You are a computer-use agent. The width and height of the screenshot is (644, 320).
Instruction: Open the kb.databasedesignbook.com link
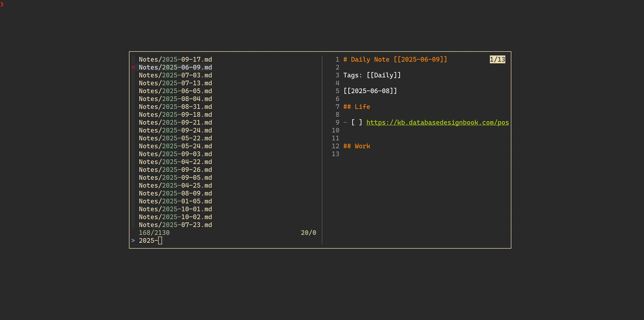pos(438,122)
